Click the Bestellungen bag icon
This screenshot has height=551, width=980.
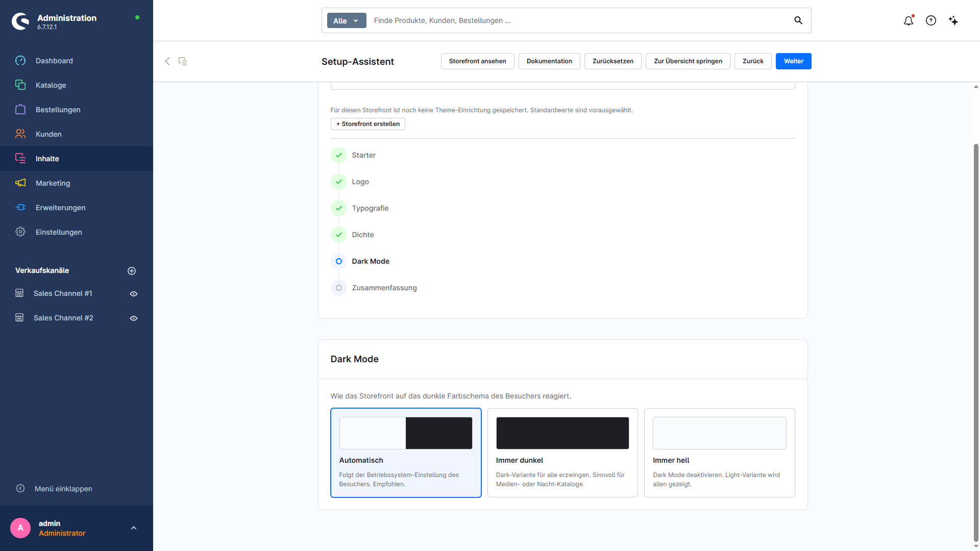pyautogui.click(x=20, y=110)
